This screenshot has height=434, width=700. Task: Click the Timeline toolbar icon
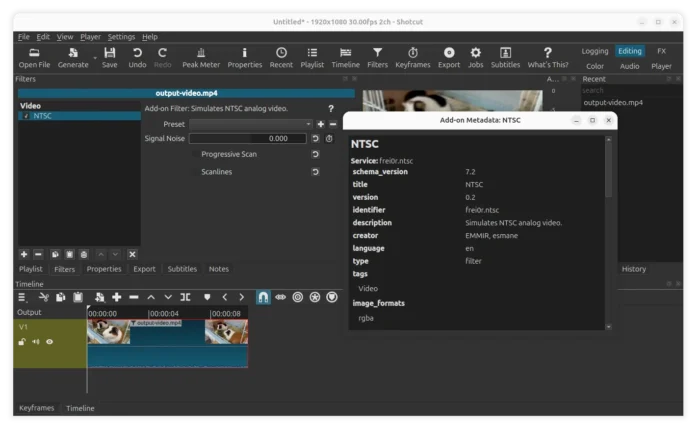tap(346, 58)
